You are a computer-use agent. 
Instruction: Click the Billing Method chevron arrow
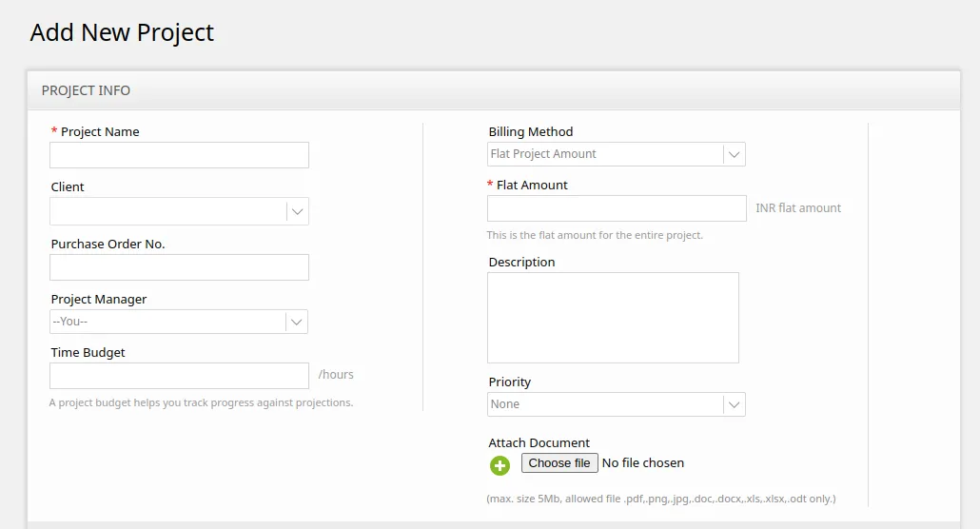click(x=734, y=154)
